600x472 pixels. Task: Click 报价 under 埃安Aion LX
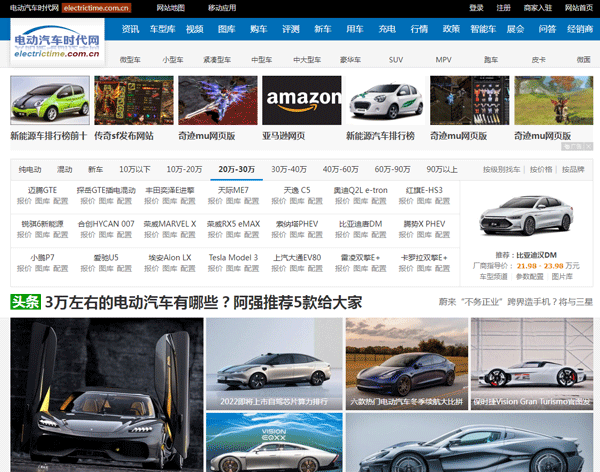(x=152, y=268)
